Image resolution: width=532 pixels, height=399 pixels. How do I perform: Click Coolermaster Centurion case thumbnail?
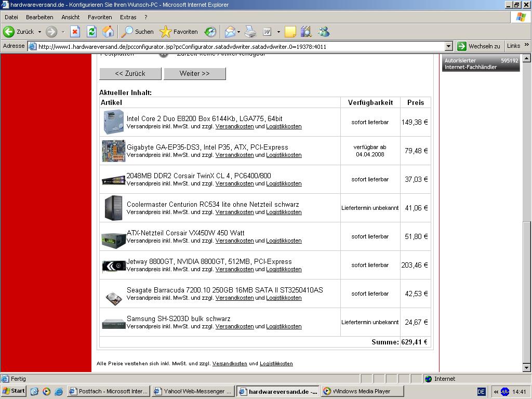pyautogui.click(x=114, y=208)
